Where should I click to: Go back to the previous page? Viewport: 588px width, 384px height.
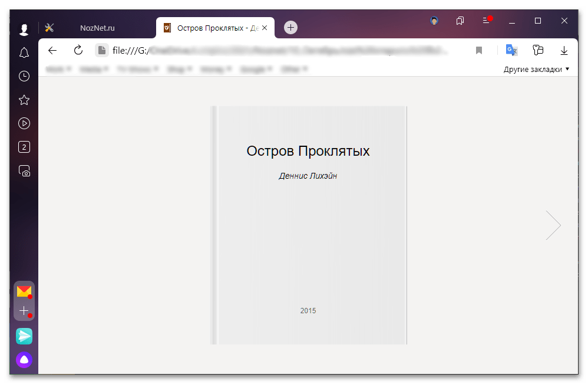point(52,51)
